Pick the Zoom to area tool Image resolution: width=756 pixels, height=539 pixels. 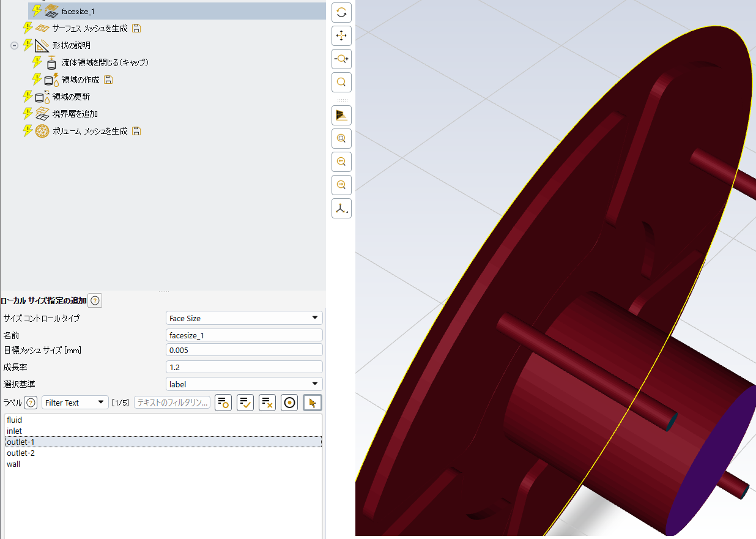point(341,82)
